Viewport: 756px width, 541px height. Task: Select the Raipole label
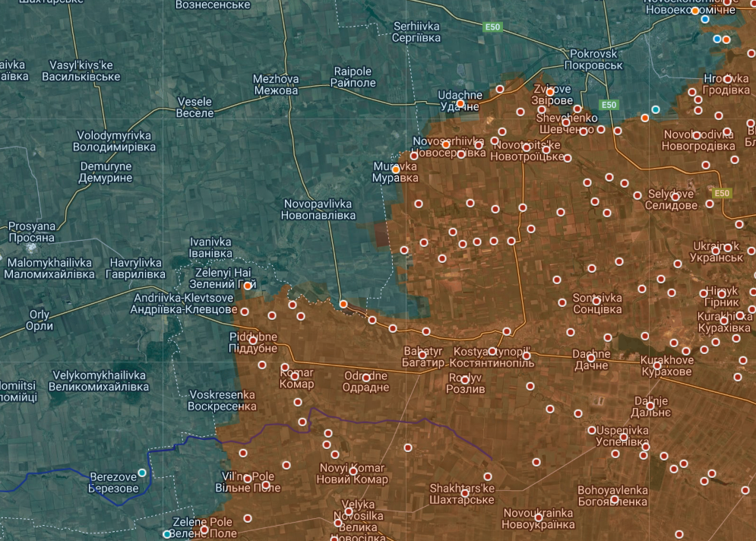(353, 77)
